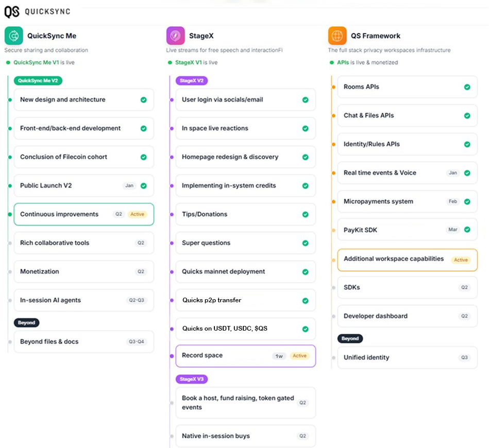This screenshot has width=489, height=448.
Task: Select the In-session AI agents card
Action: pyautogui.click(x=84, y=300)
